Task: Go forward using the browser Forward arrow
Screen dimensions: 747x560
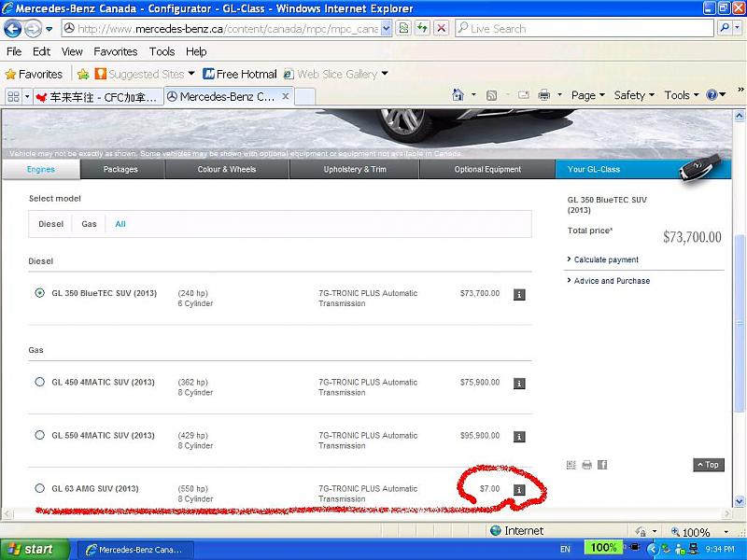Action: tap(33, 29)
